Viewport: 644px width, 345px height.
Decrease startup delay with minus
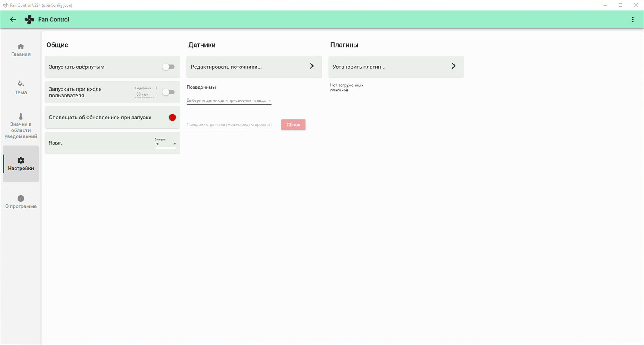coord(156,94)
